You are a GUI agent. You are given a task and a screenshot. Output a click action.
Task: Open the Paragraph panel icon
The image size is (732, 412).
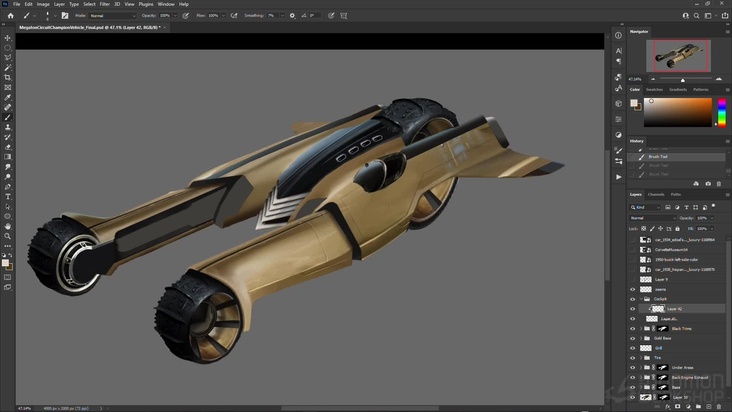[x=618, y=61]
